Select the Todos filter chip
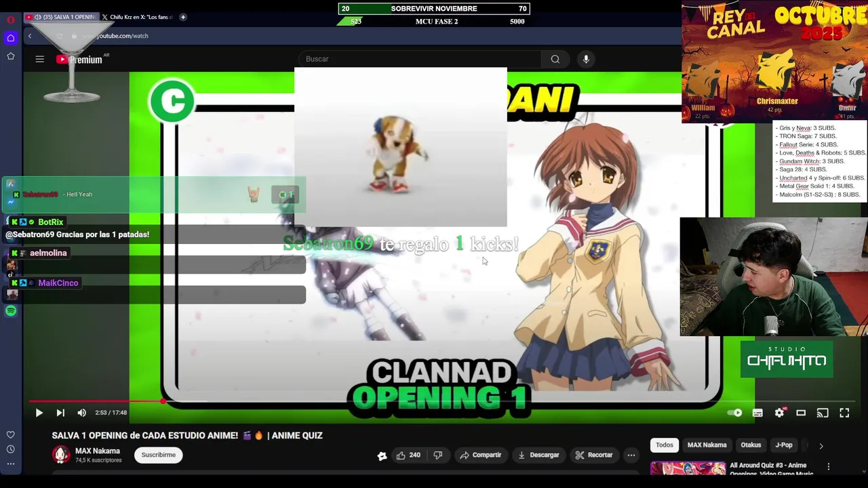Image resolution: width=868 pixels, height=488 pixels. click(x=665, y=445)
